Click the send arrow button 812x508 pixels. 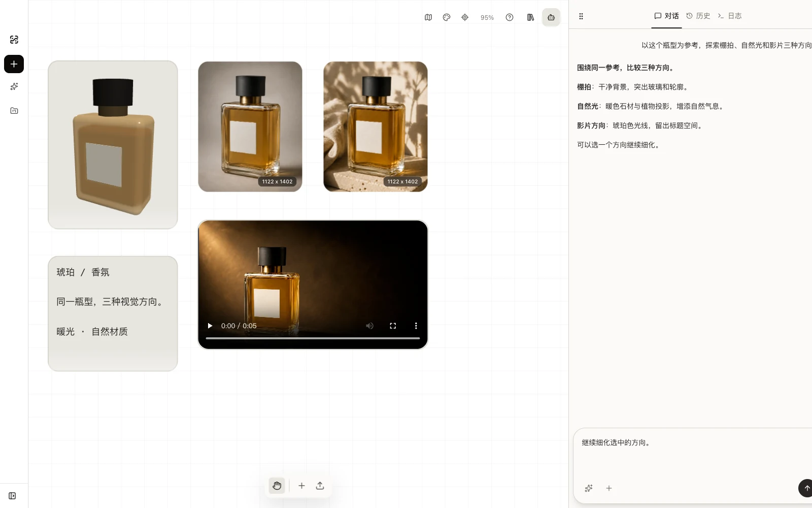pos(806,488)
